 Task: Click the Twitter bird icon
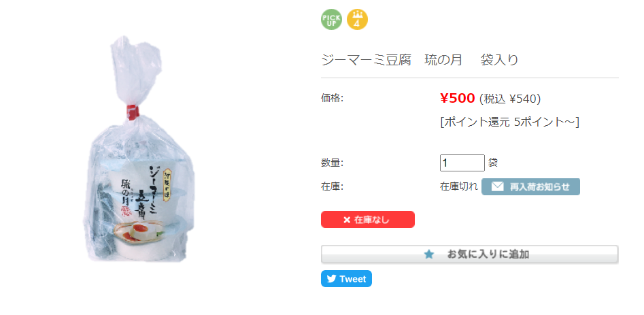click(x=331, y=279)
